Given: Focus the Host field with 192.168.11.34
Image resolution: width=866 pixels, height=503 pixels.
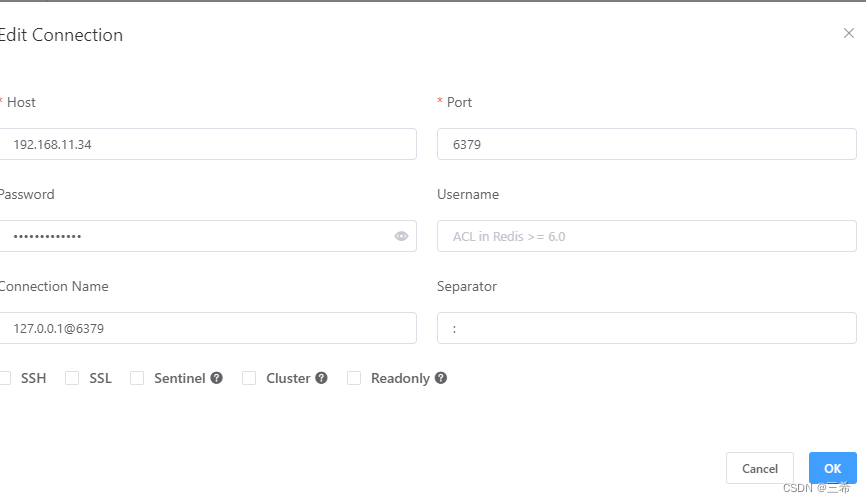Looking at the screenshot, I should tap(208, 145).
